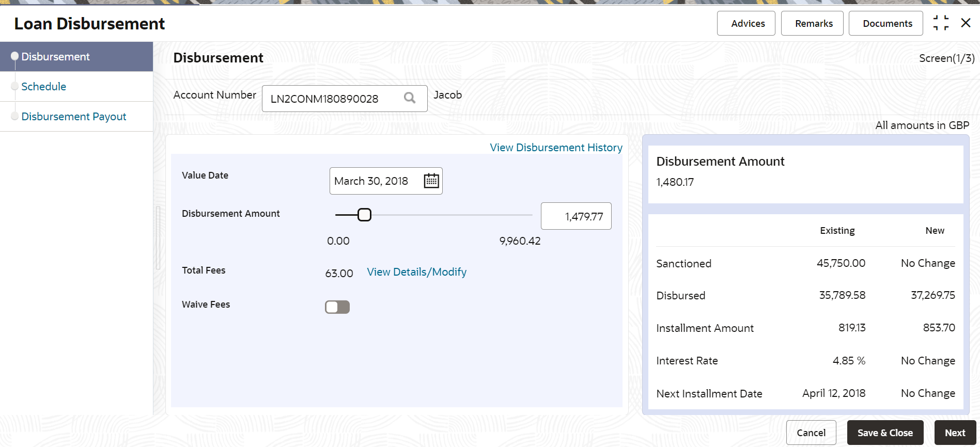This screenshot has width=980, height=447.
Task: Open the Documents panel
Action: [886, 23]
